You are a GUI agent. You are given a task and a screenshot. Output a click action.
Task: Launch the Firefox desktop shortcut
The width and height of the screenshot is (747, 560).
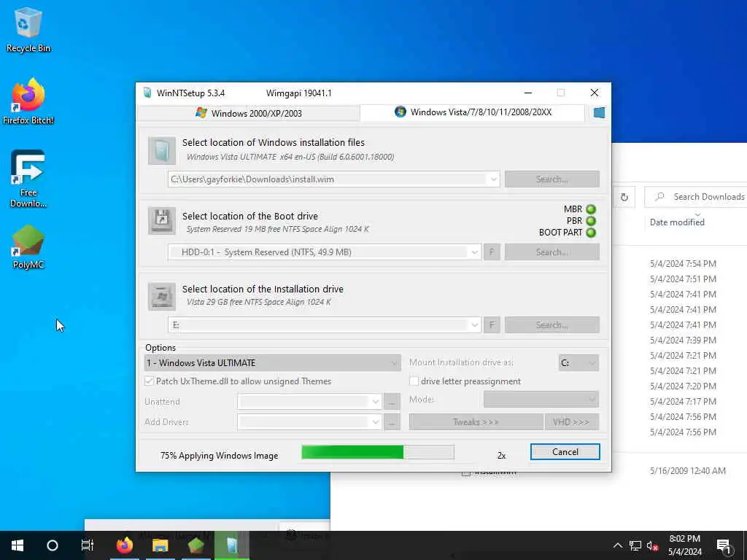pyautogui.click(x=28, y=101)
